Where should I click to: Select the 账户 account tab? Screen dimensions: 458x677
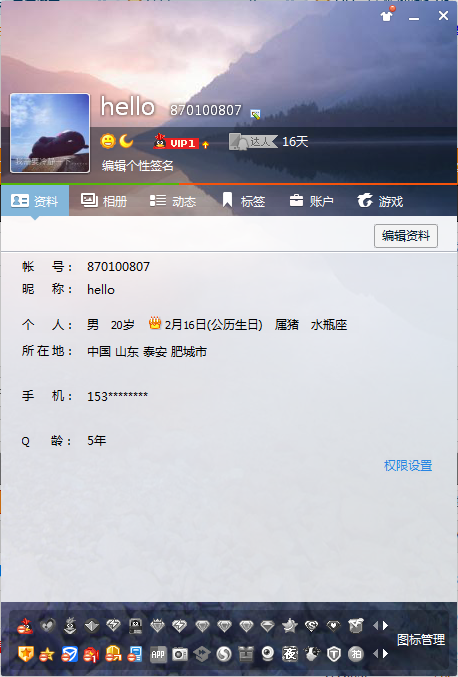coord(311,201)
